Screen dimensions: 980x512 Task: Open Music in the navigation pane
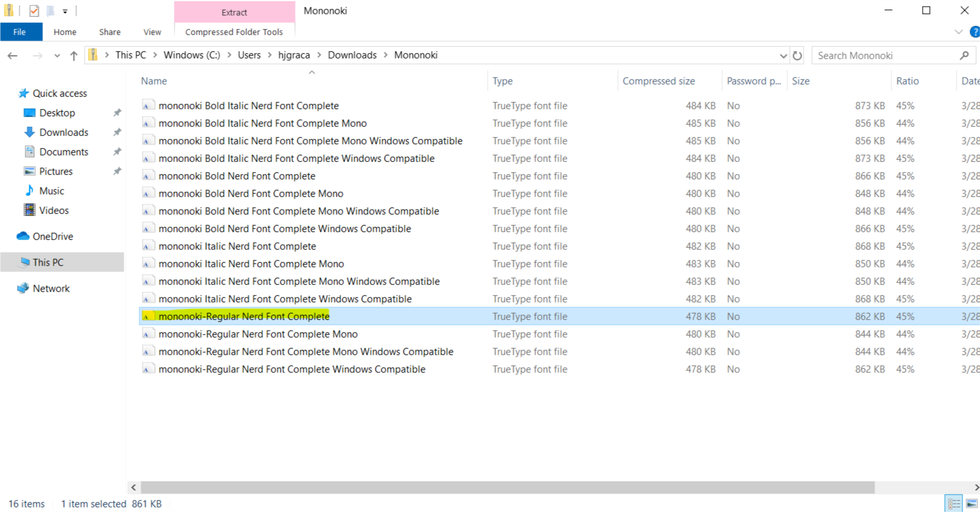point(51,191)
